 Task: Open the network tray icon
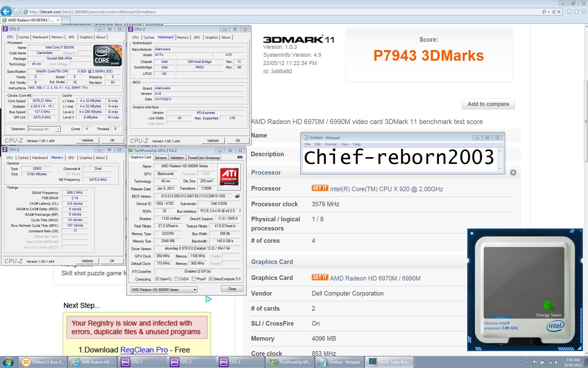click(549, 362)
